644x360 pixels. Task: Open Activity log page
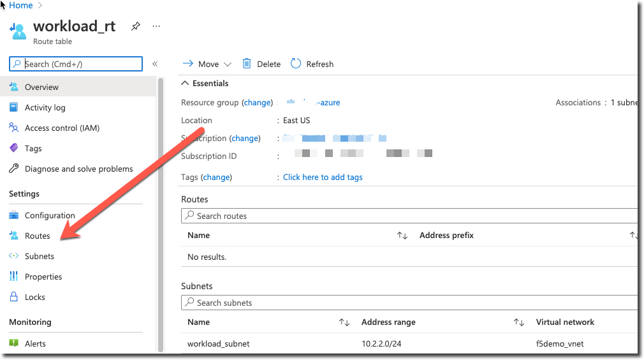point(45,107)
